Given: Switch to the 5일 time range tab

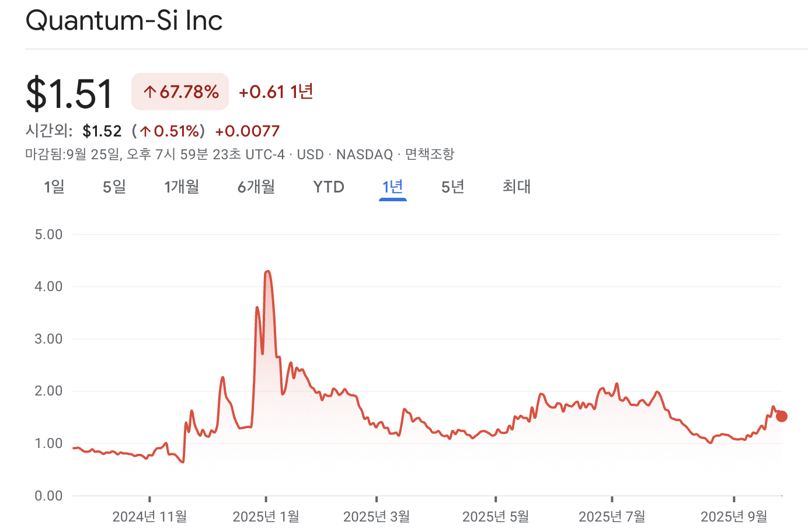Looking at the screenshot, I should pyautogui.click(x=113, y=187).
